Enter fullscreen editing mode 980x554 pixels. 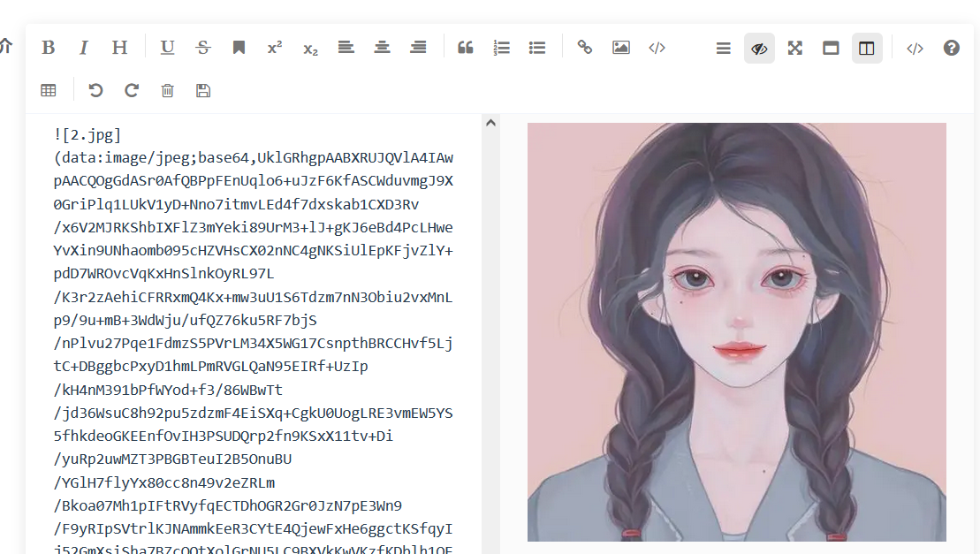tap(794, 48)
